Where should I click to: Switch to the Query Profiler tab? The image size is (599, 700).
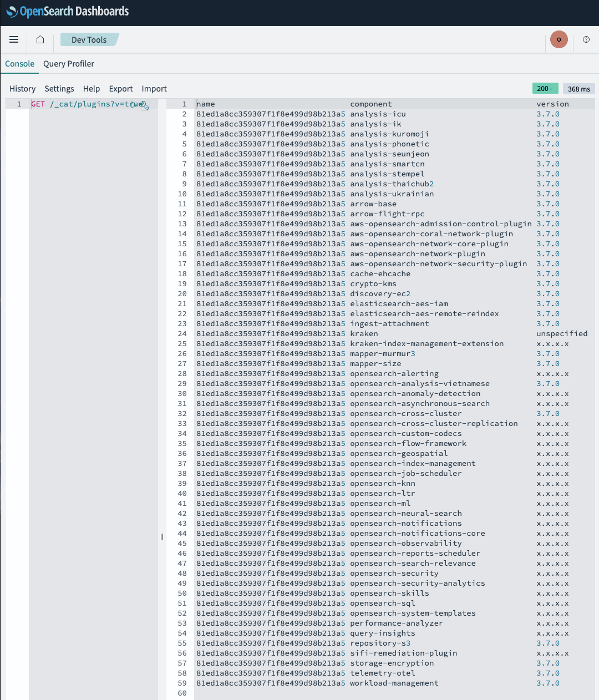point(69,64)
